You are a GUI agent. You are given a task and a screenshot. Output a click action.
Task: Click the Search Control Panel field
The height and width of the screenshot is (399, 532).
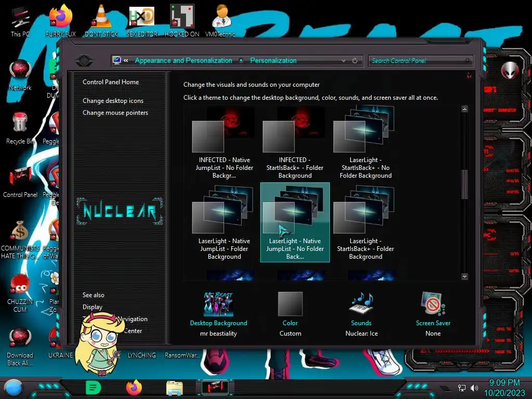420,61
